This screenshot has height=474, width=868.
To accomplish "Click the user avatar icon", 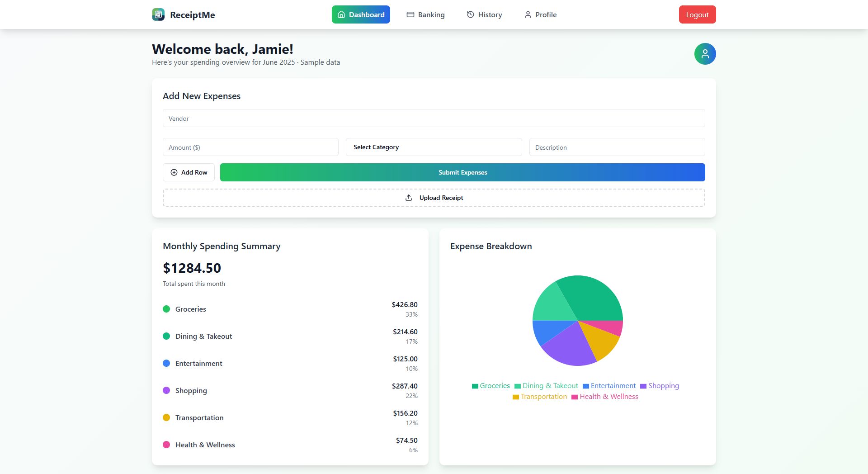I will tap(705, 54).
